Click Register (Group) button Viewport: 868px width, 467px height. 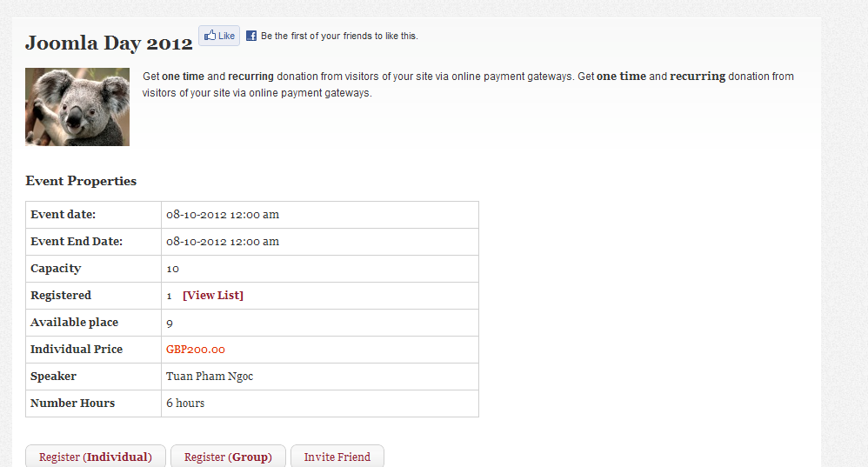pyautogui.click(x=228, y=457)
